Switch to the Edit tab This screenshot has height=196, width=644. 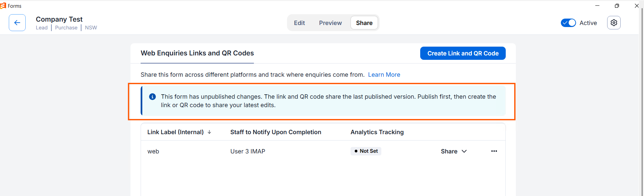[299, 23]
